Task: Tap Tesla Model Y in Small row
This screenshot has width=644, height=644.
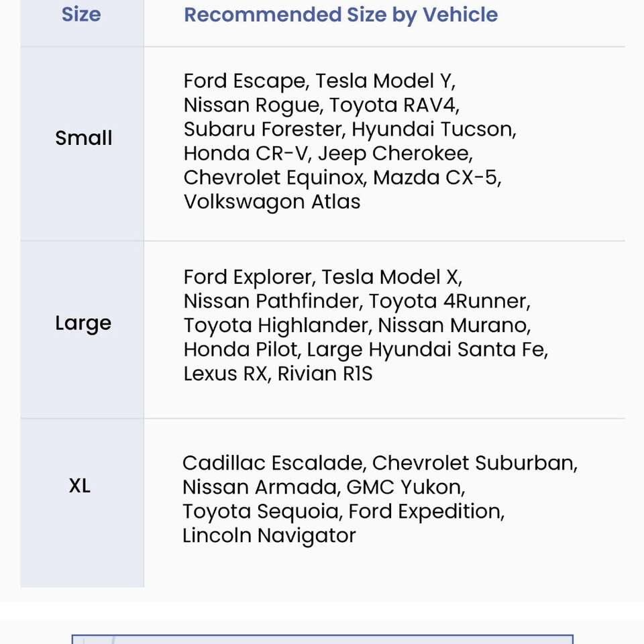Action: [384, 81]
